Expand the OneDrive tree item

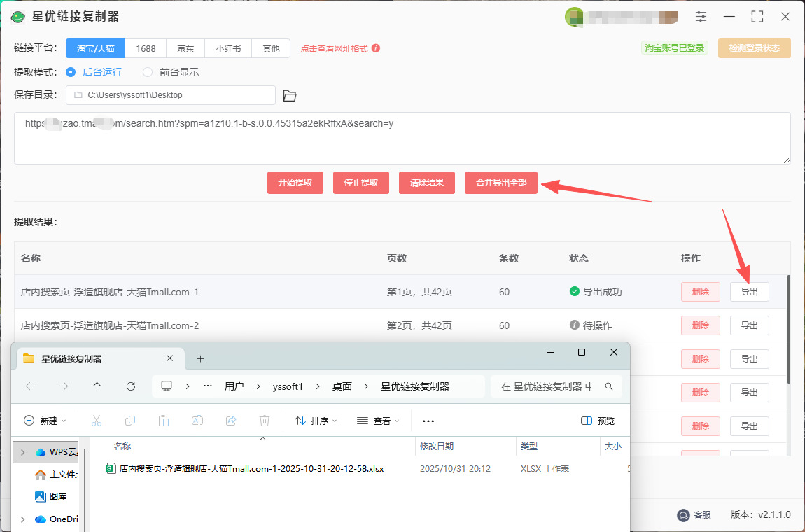[x=22, y=519]
